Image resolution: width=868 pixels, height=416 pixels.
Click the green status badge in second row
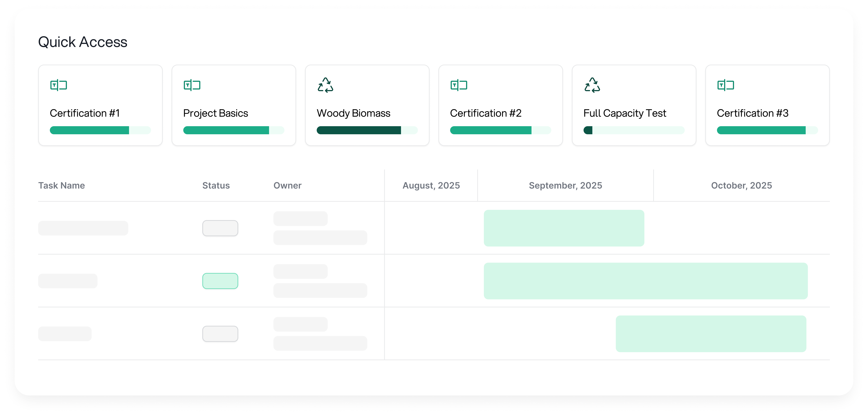coord(220,281)
